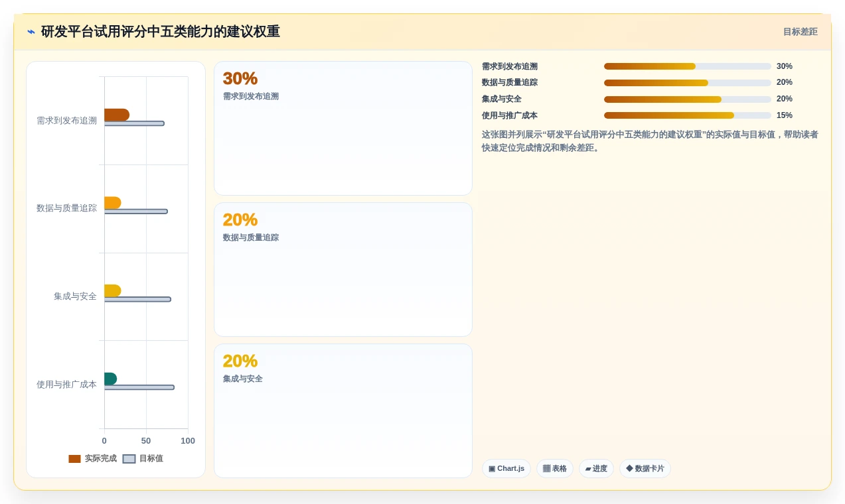This screenshot has height=504, width=845.
Task: Click the 需求到发布追溯 progress bar
Action: 687,66
